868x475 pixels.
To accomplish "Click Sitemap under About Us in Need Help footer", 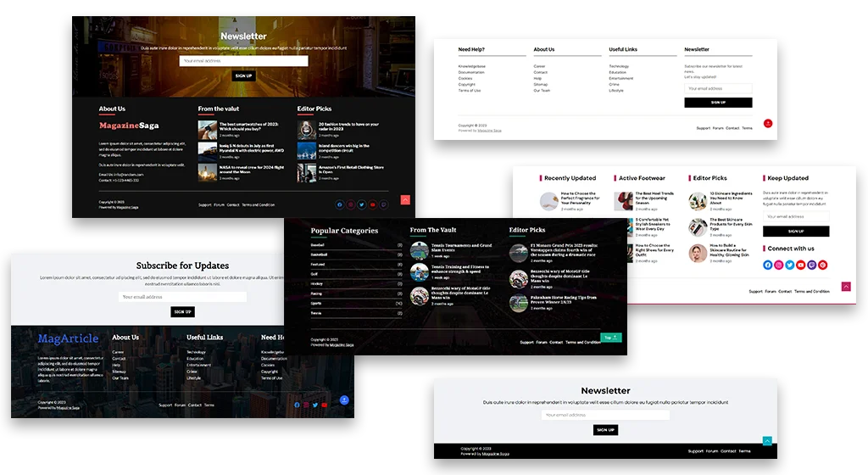I will click(540, 84).
